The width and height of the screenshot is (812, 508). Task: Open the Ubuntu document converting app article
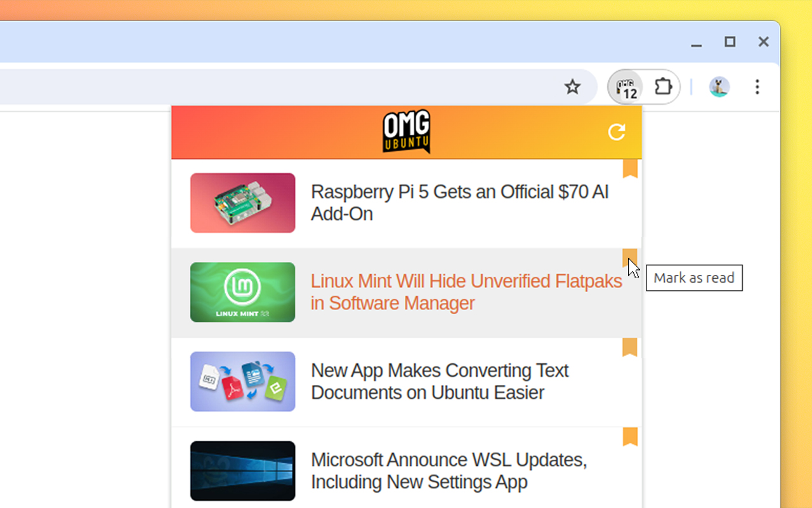tap(439, 381)
